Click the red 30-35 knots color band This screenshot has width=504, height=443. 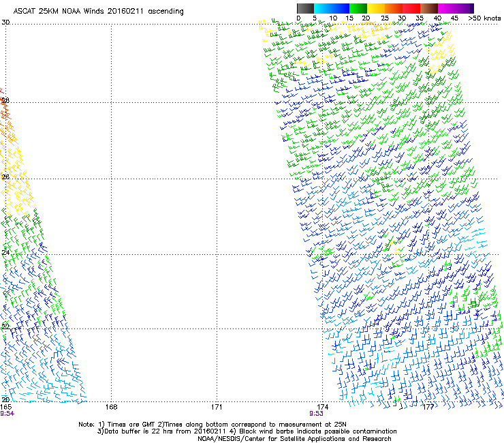point(411,8)
